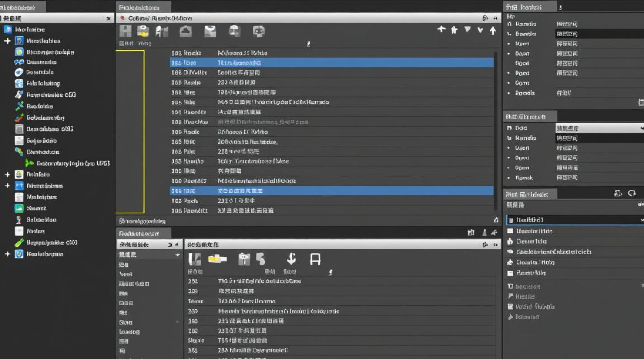Click the leftmost icon in the upper list toolbar
644x359 pixels.
pos(126,32)
